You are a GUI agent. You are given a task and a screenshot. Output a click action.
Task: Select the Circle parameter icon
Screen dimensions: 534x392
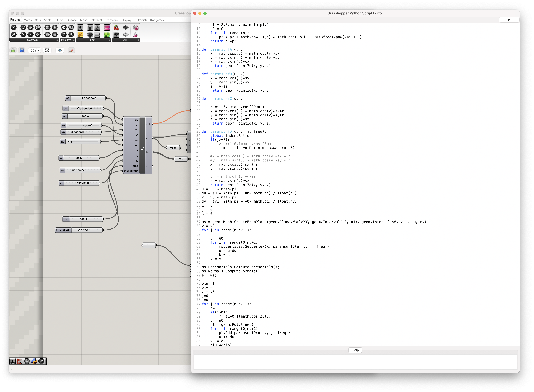[23, 27]
